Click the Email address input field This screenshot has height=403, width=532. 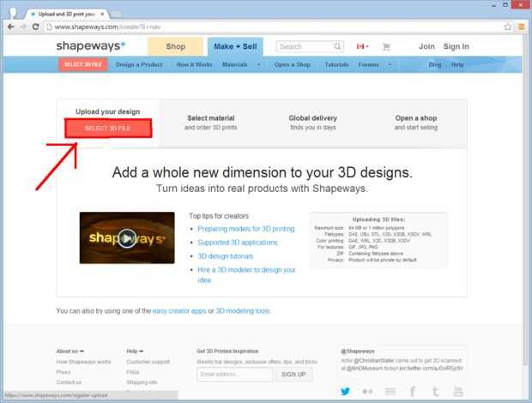coord(234,375)
